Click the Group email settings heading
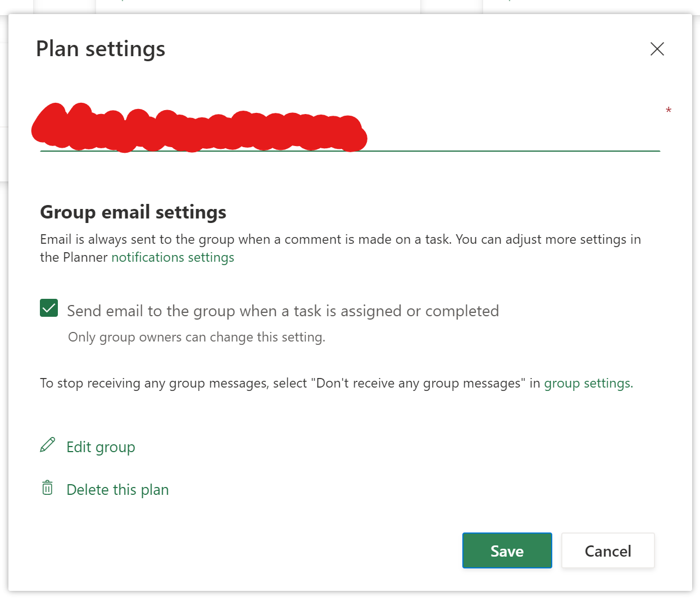This screenshot has height=601, width=700. 133,212
